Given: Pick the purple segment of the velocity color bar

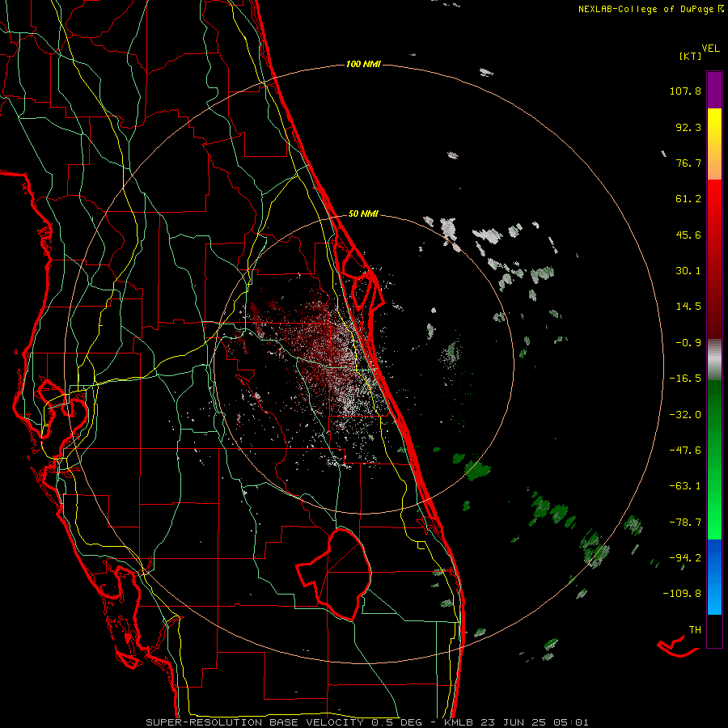Looking at the screenshot, I should 714,90.
